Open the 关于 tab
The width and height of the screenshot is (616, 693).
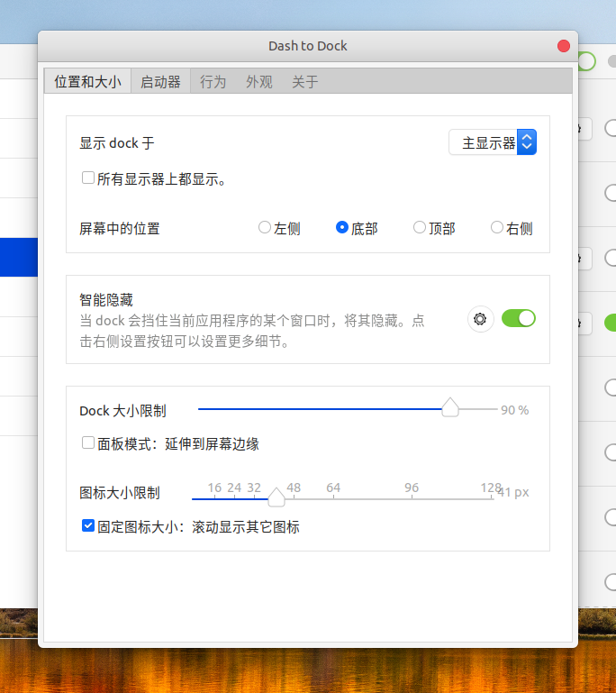coord(305,82)
